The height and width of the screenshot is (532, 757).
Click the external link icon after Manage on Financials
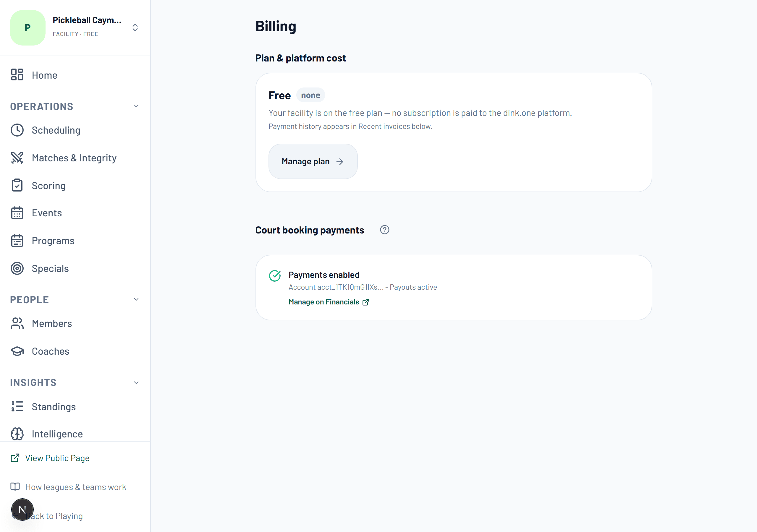pos(365,302)
